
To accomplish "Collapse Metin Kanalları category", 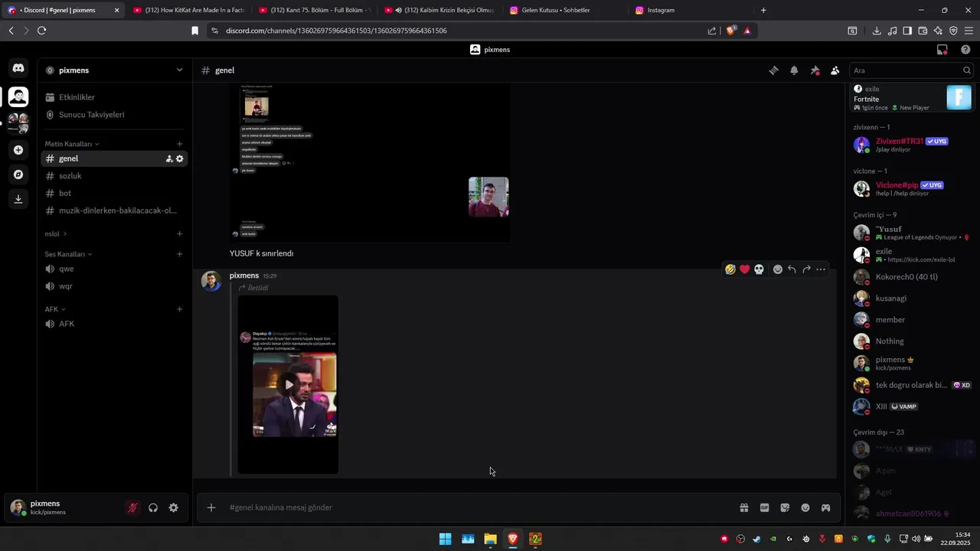I will [x=72, y=144].
